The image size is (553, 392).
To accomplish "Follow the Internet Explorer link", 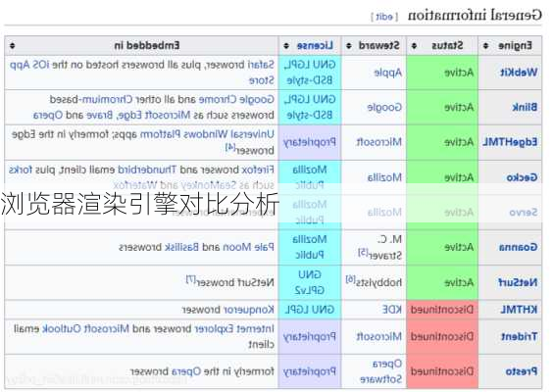I will coord(234,329).
